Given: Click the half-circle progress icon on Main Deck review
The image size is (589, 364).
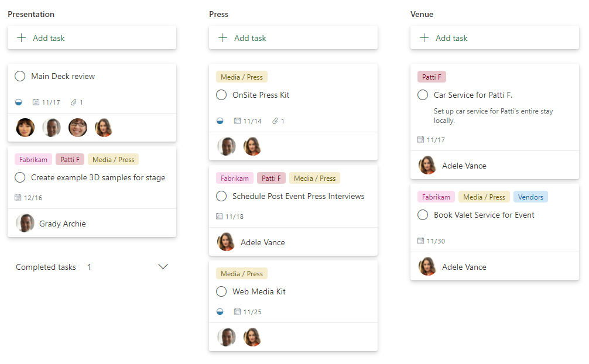Looking at the screenshot, I should tap(19, 102).
